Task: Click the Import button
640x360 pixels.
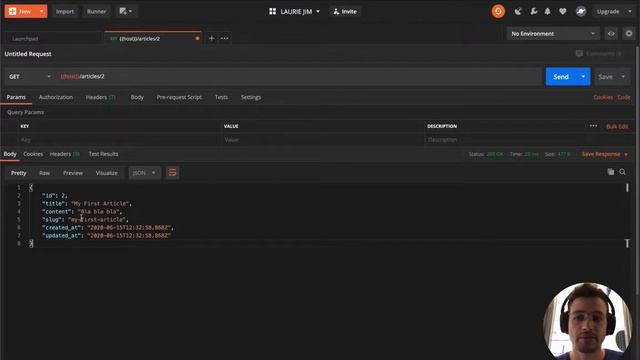Action: pyautogui.click(x=65, y=11)
